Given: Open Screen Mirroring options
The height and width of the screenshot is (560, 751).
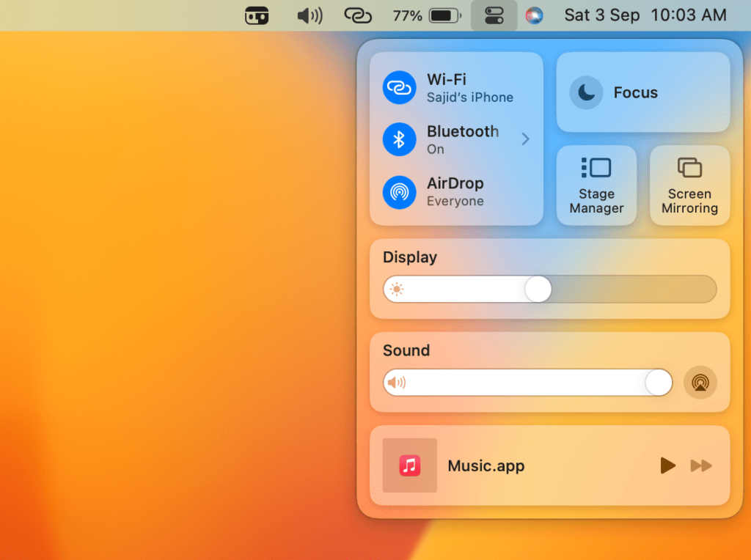Looking at the screenshot, I should 689,185.
